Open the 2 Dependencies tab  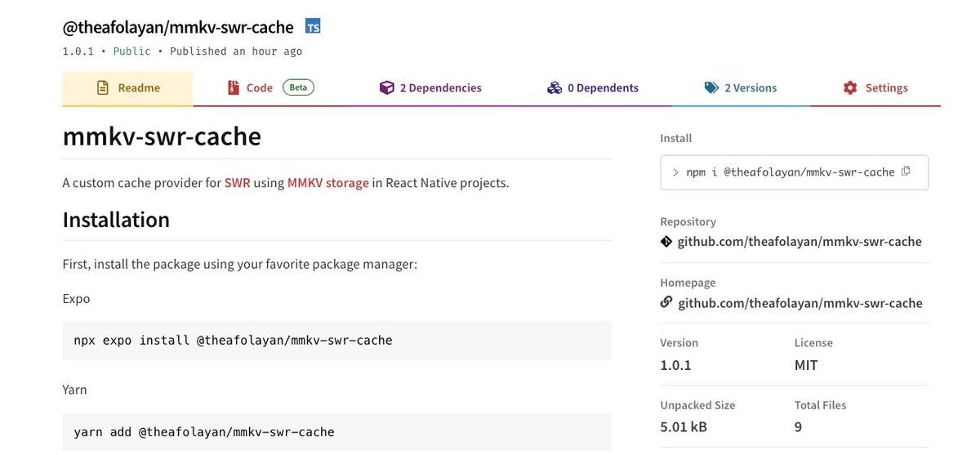(430, 88)
